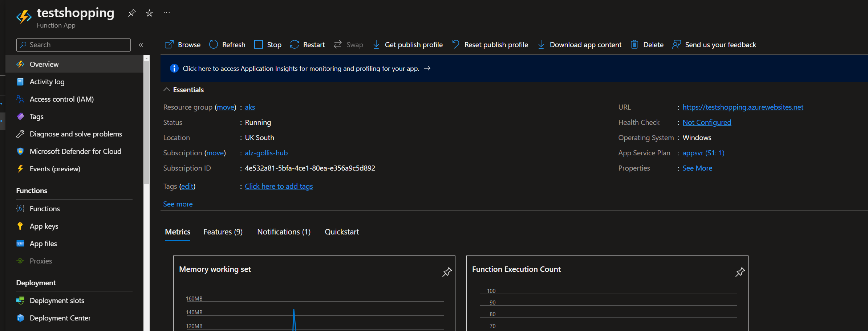868x331 pixels.
Task: Open the testshopping.azurewebsites.net URL
Action: [743, 107]
